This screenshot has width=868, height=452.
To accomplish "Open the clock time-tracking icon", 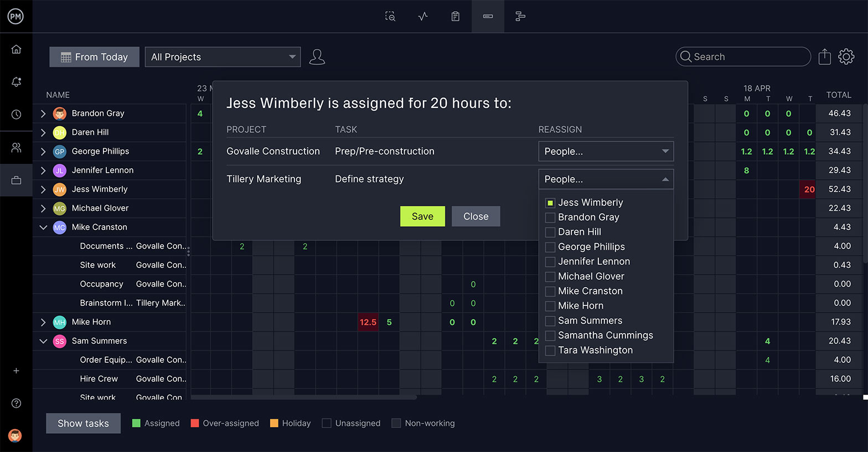I will pos(16,115).
